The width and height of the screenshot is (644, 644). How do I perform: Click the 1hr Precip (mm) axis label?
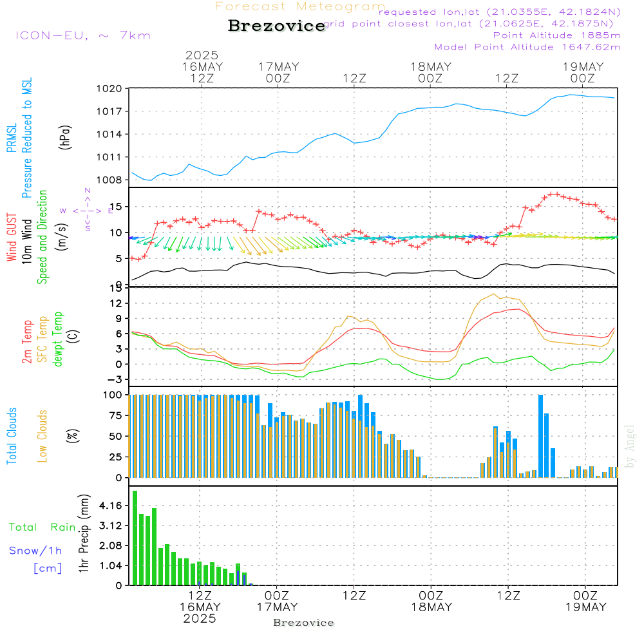(84, 533)
